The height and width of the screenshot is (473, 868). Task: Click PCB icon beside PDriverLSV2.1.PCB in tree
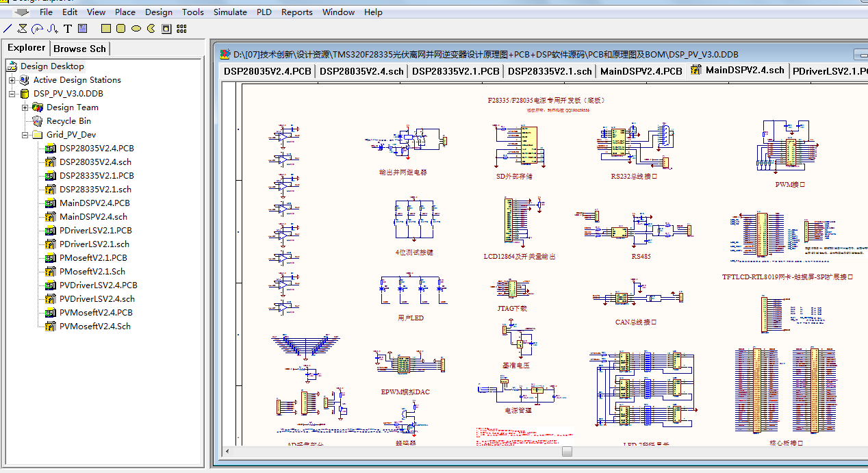51,231
